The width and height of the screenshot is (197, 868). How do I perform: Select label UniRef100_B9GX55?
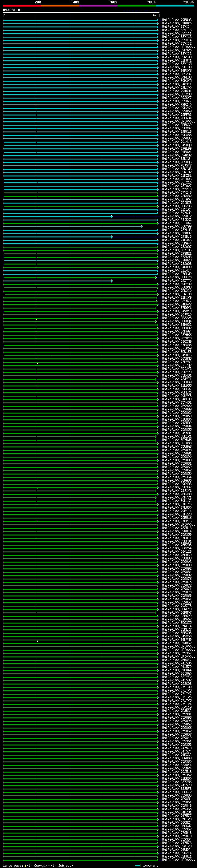[x=177, y=135]
